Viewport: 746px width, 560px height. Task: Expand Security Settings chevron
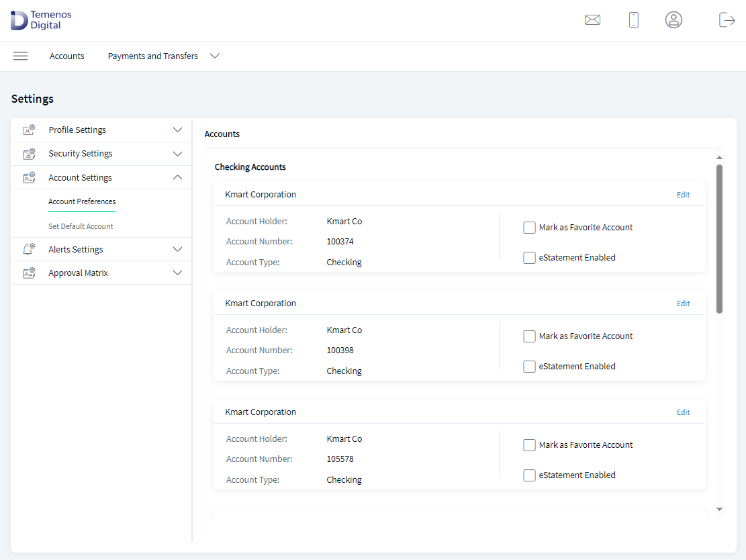(177, 154)
